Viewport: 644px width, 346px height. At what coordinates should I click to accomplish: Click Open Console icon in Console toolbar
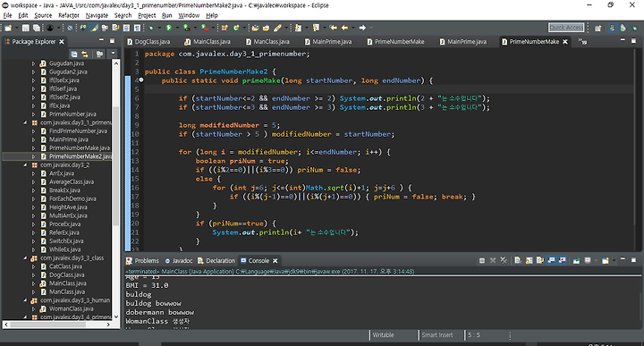(606, 261)
